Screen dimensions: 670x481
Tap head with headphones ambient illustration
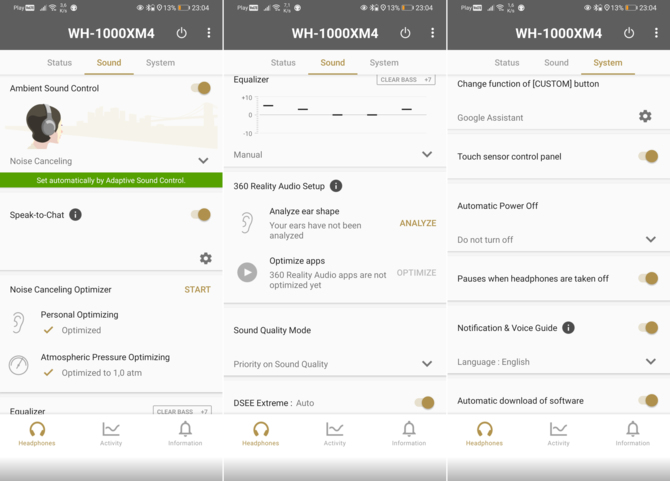pos(44,126)
